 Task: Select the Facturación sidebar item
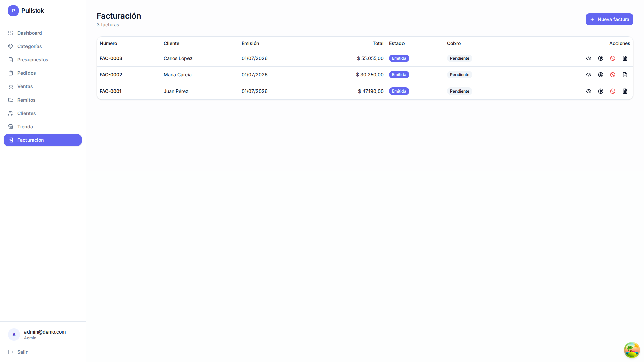[43, 140]
